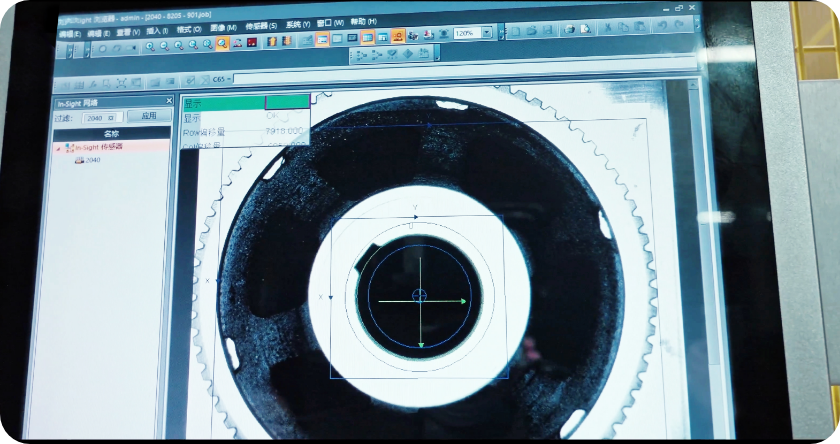Screen dimensions: 840x444
Task: Open the 查看(V) menu
Action: 128,32
